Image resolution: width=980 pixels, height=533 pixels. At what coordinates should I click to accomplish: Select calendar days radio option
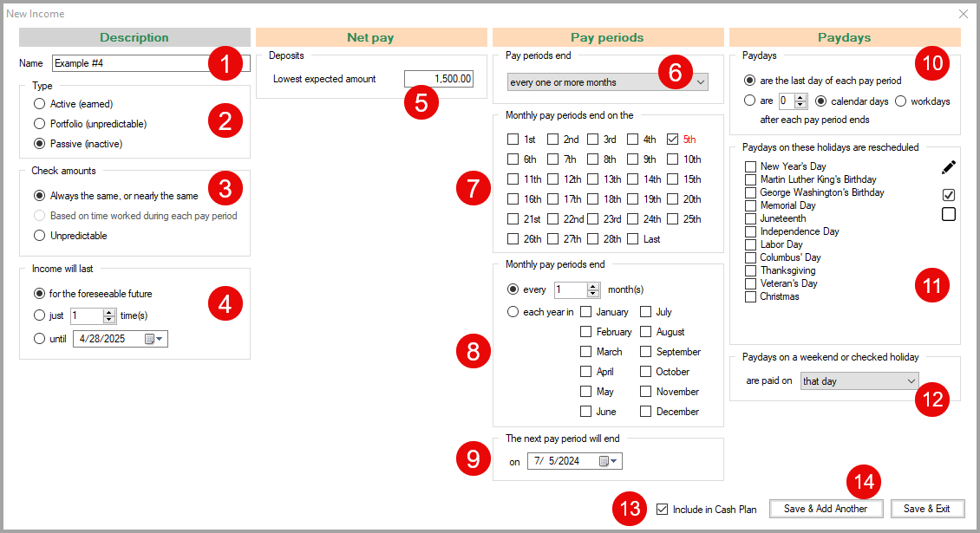click(820, 101)
